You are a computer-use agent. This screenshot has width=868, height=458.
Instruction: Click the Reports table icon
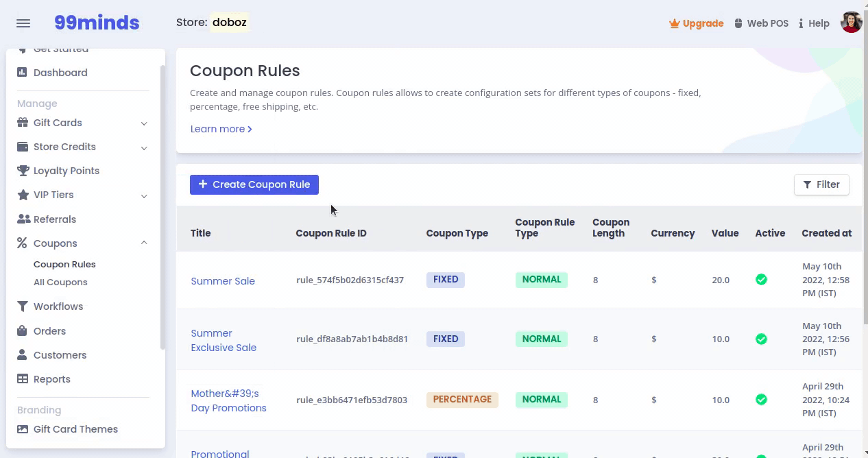click(x=23, y=379)
